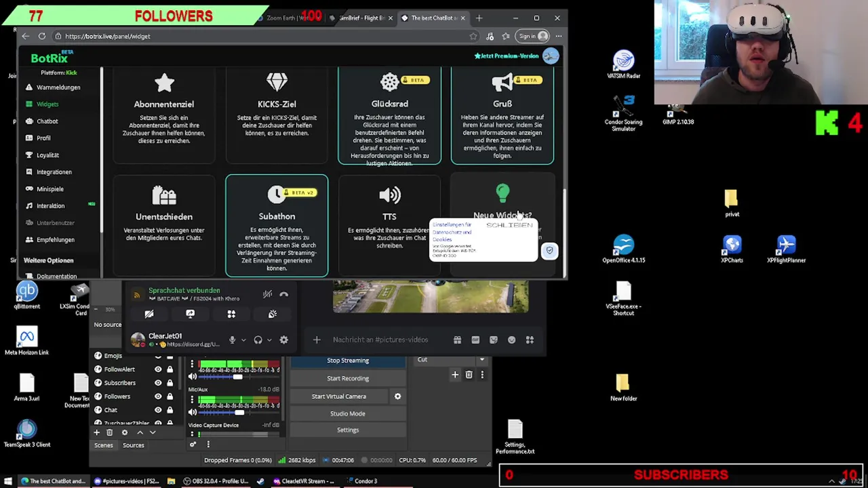Open the TTS speaker widget icon
This screenshot has width=868, height=488.
click(389, 195)
